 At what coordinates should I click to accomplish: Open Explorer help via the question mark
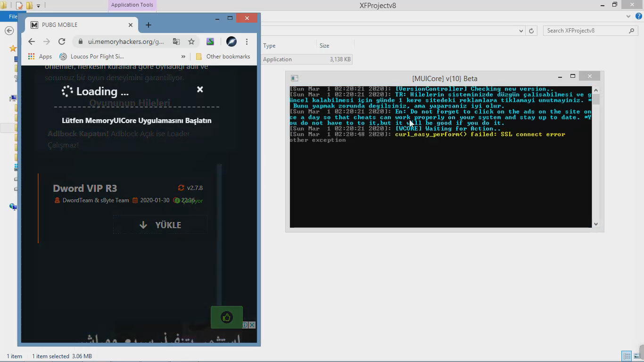pyautogui.click(x=639, y=16)
